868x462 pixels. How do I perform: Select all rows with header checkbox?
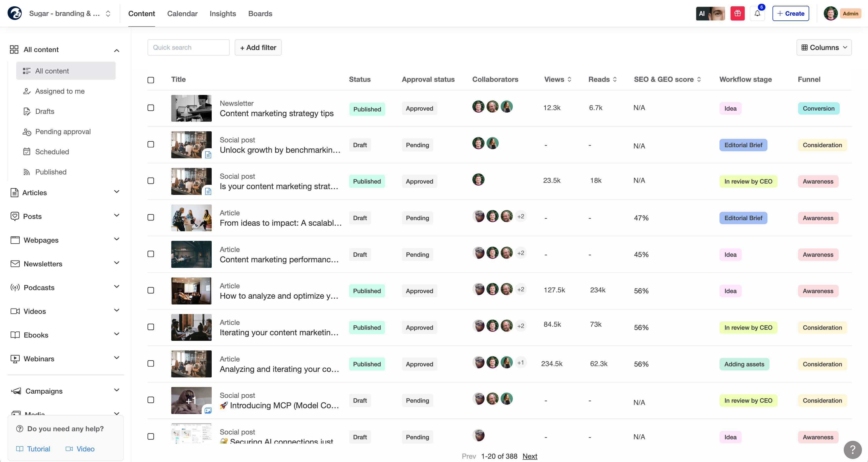pyautogui.click(x=151, y=80)
